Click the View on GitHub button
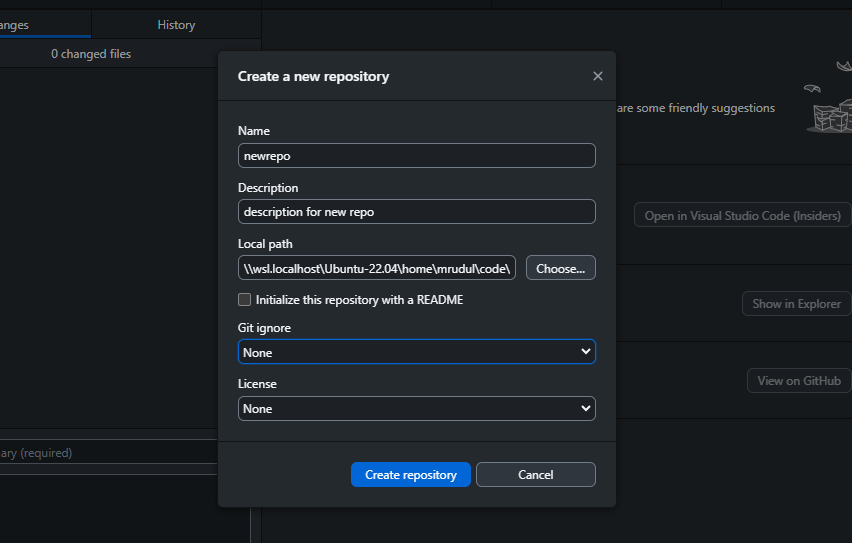 click(799, 380)
